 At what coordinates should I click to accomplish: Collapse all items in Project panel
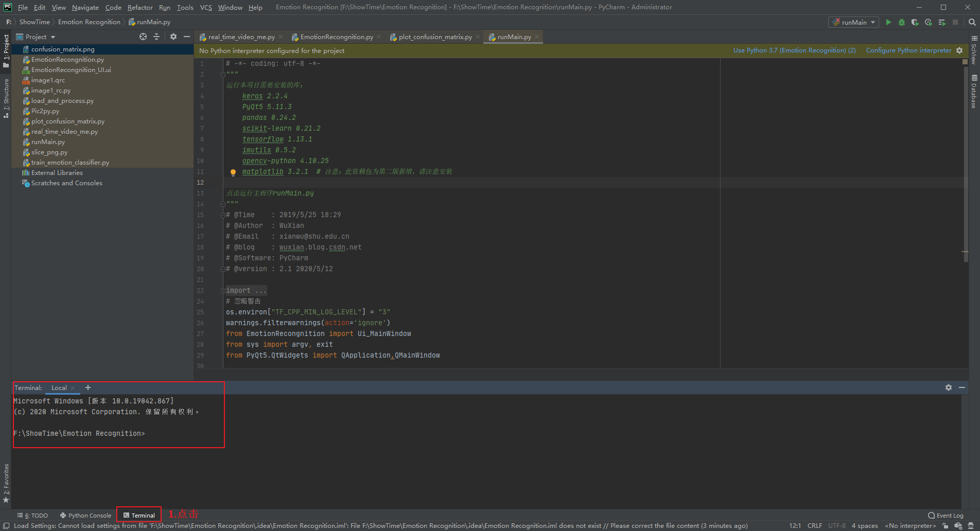click(156, 37)
